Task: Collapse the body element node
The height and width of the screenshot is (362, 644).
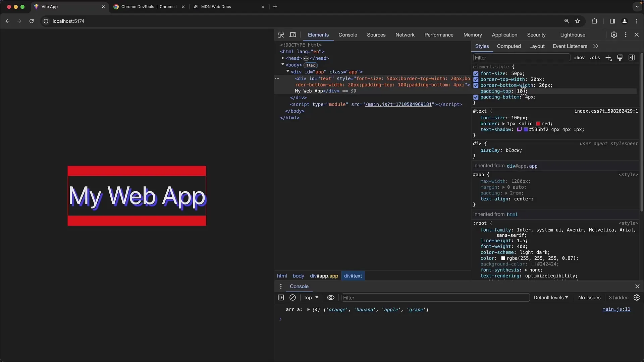Action: pos(283,65)
